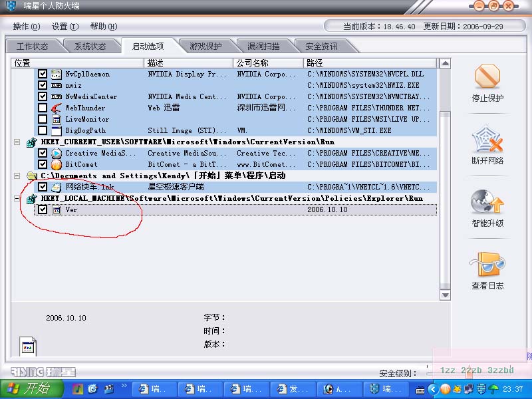Switch to the 漏洞扫描 tab
Screen dimensions: 532x399
[263, 47]
